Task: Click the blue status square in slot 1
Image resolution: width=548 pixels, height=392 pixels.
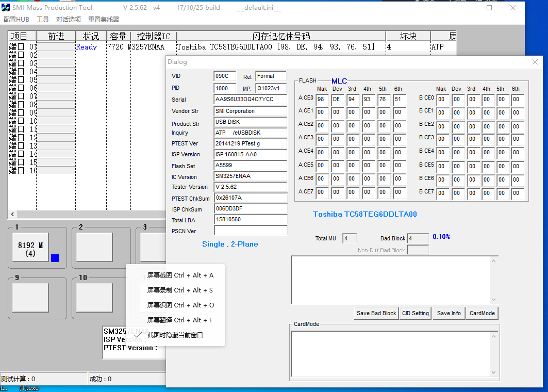Action: pyautogui.click(x=55, y=258)
